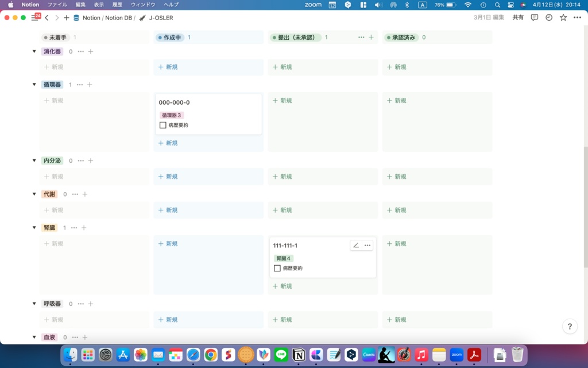Click the 未着手 column status label
Viewport: 588px width, 368px height.
tap(55, 37)
